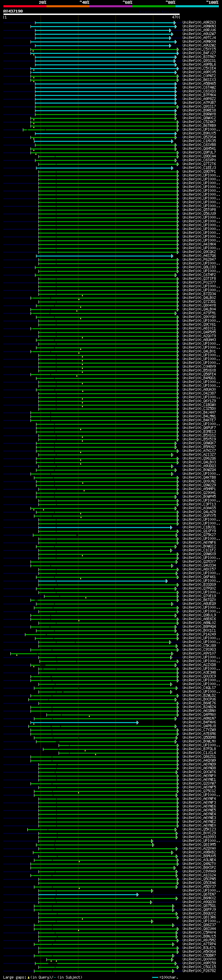Select hit UniRef100_Q9CY61

pyautogui.click(x=199, y=324)
